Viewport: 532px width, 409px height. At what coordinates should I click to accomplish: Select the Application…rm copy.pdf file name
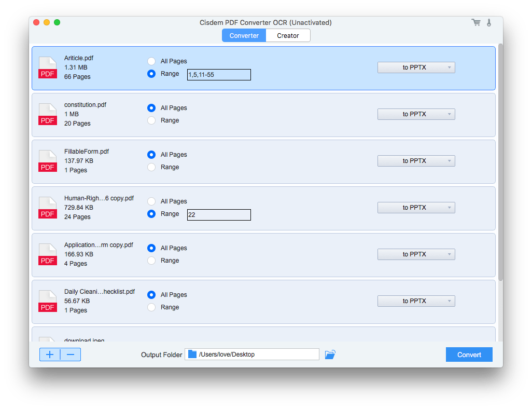tap(99, 245)
